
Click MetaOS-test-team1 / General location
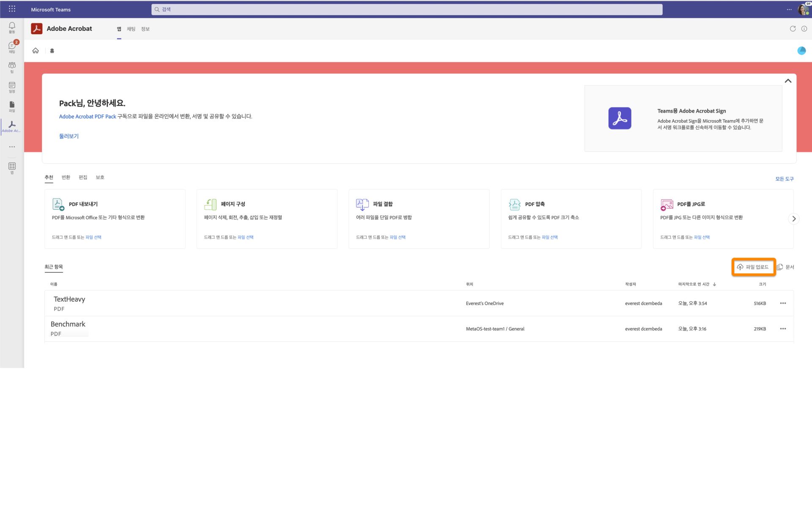click(x=495, y=329)
